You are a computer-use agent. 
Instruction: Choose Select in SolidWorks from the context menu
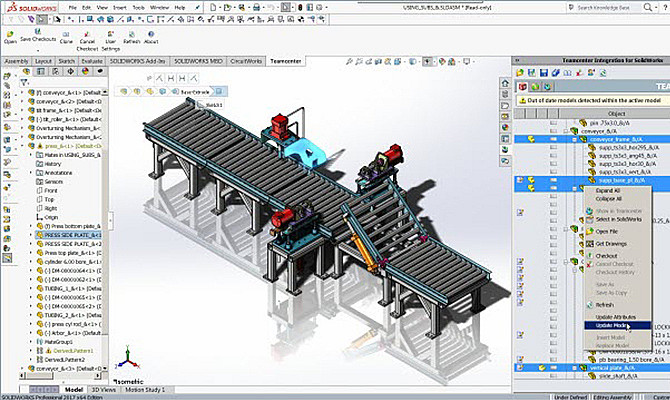619,219
